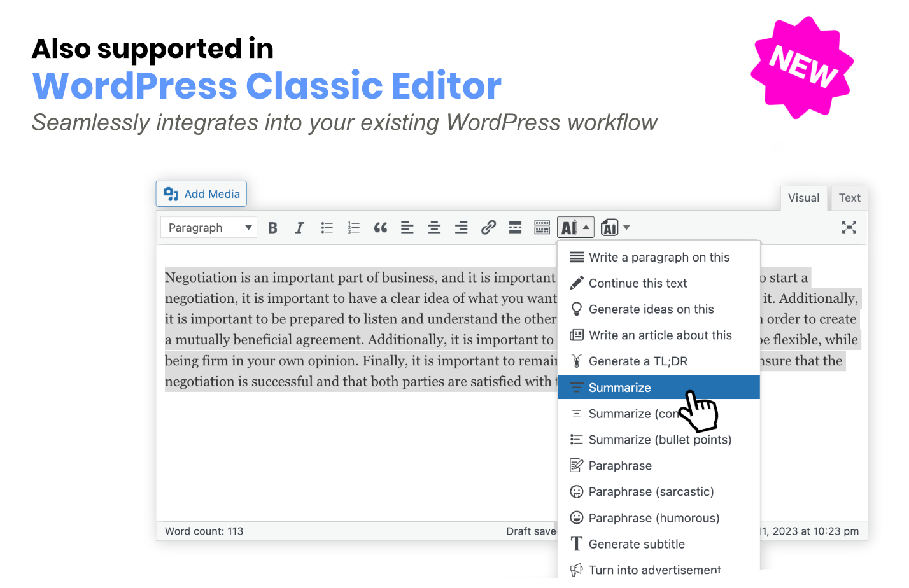The height and width of the screenshot is (588, 909).
Task: Choose Paraphrase (sarcastic)
Action: pyautogui.click(x=659, y=492)
